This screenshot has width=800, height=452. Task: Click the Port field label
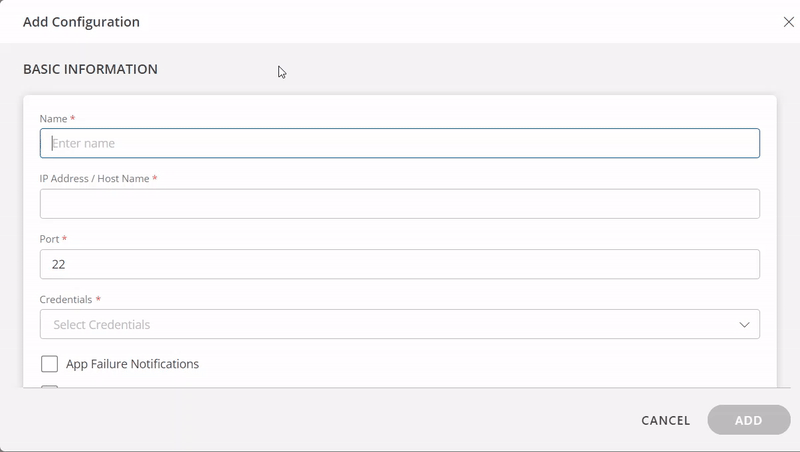point(49,239)
